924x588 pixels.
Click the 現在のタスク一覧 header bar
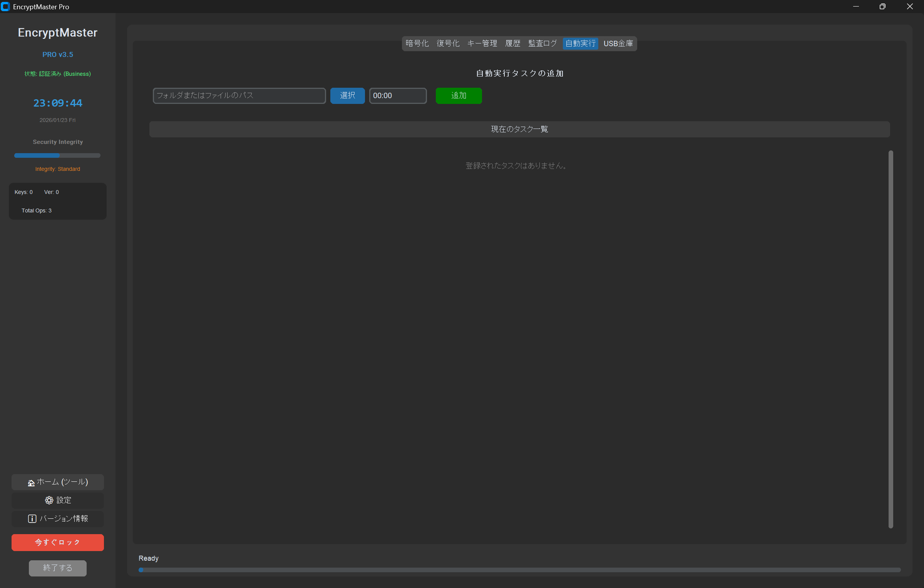click(x=519, y=129)
